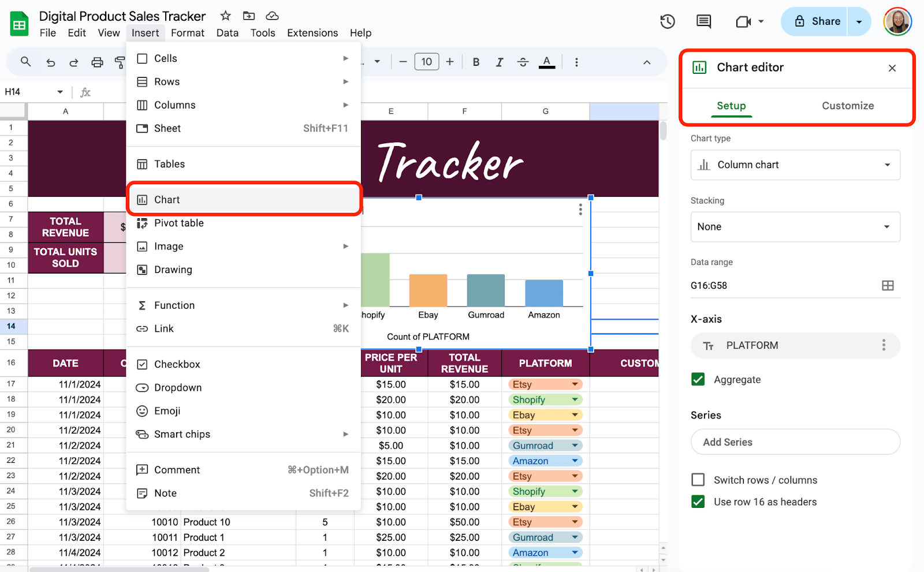Screen dimensions: 924x572
Task: Star the Digital Product Sales Tracker document
Action: pos(226,16)
